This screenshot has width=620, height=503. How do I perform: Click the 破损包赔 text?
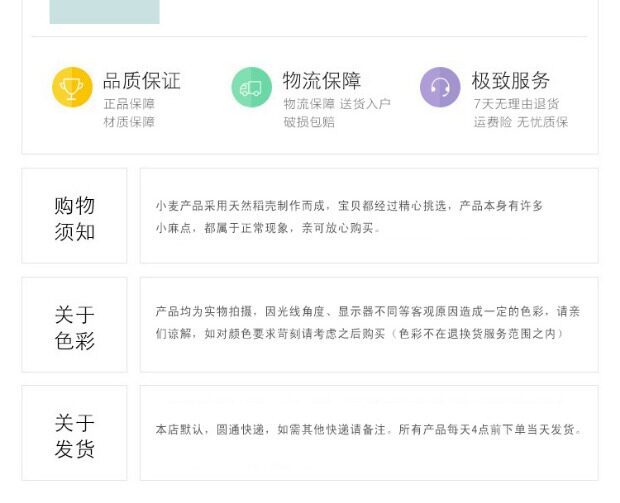pyautogui.click(x=309, y=122)
